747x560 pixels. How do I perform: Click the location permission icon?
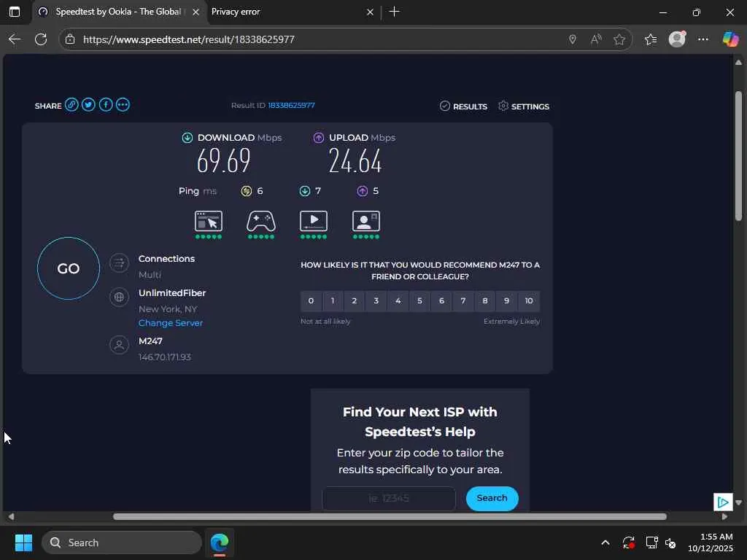(573, 39)
